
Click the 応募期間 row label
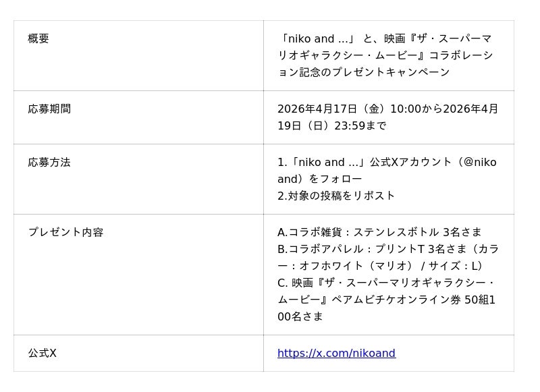pos(49,109)
